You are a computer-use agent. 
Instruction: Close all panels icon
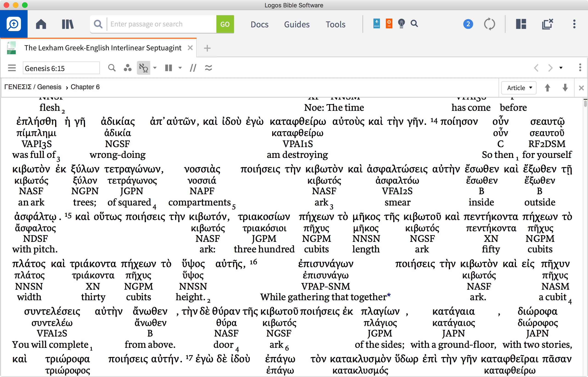(547, 24)
